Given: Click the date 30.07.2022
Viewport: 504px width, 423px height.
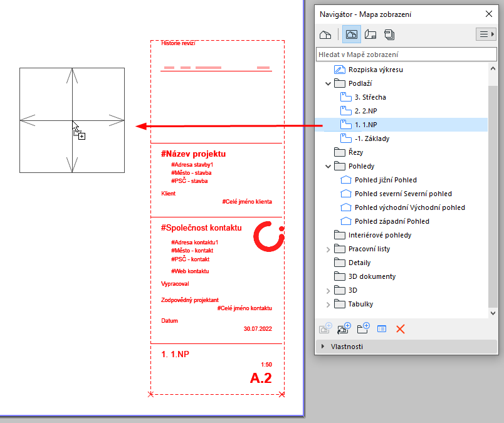Looking at the screenshot, I should click(x=258, y=329).
